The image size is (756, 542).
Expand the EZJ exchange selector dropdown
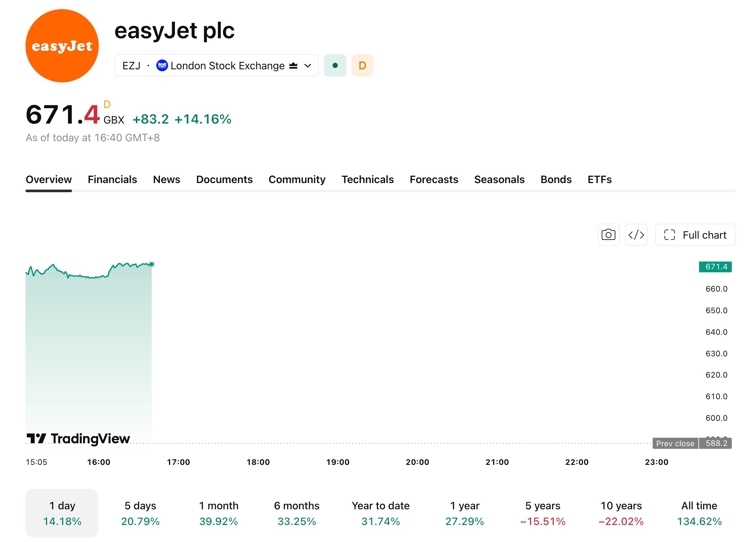216,65
